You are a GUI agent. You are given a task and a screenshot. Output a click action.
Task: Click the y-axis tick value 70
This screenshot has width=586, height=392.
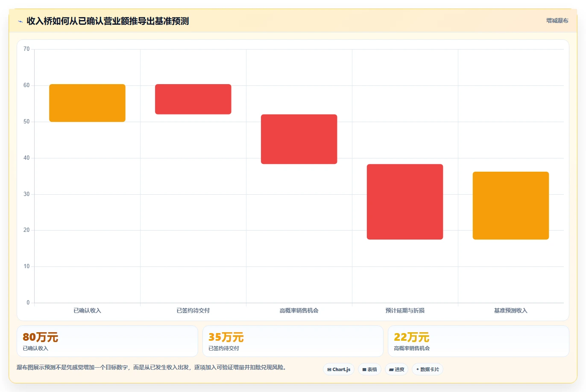[x=26, y=49]
